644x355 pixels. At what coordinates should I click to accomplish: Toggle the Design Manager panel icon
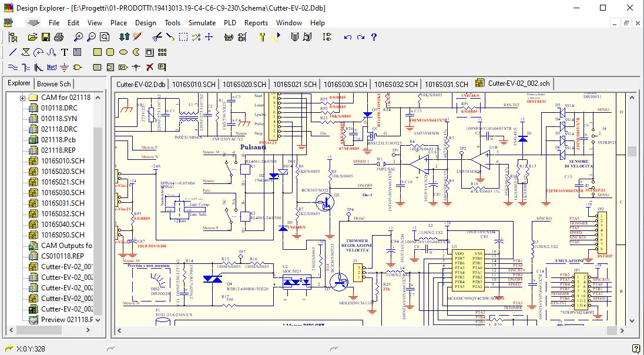point(14,37)
